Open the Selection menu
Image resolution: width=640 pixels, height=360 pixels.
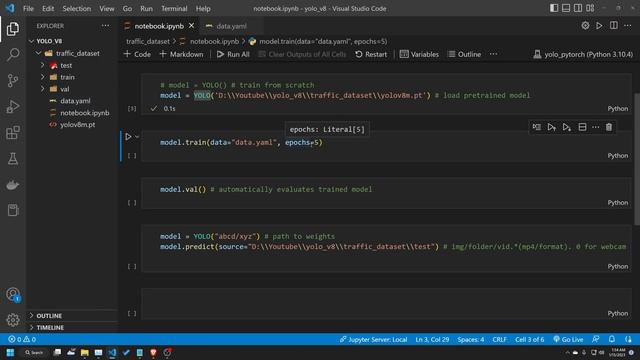[x=77, y=8]
